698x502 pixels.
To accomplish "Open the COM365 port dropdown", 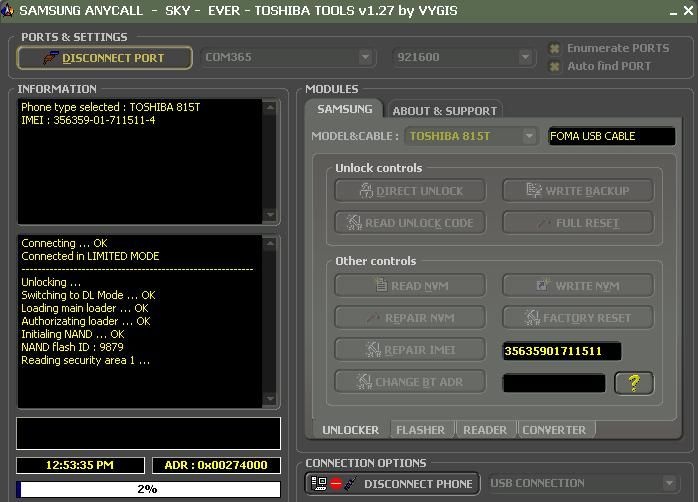I will click(x=365, y=57).
